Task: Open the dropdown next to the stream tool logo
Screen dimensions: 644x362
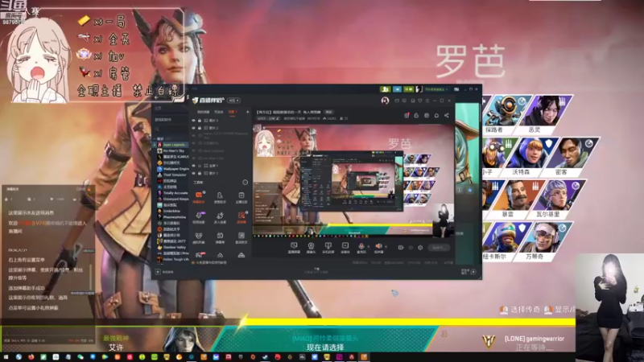Action: (x=233, y=101)
